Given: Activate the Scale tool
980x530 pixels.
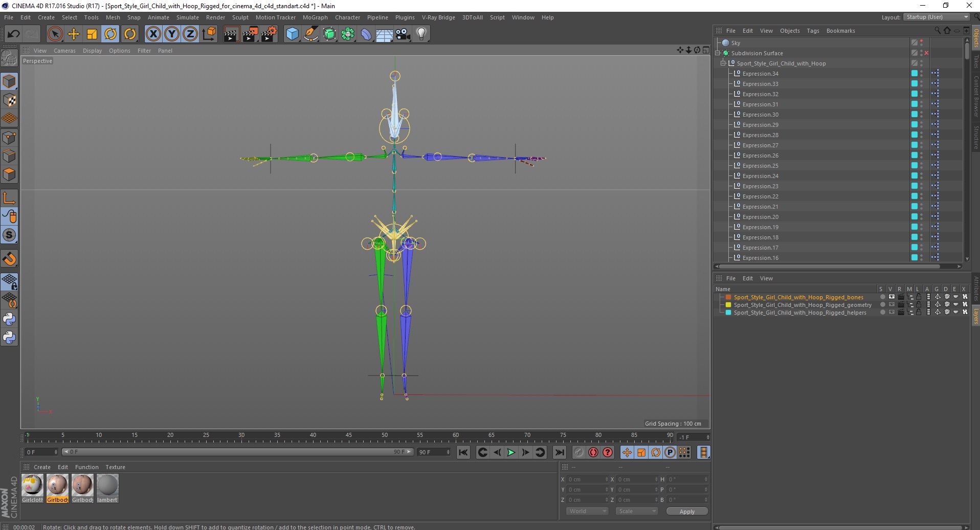Looking at the screenshot, I should [92, 34].
